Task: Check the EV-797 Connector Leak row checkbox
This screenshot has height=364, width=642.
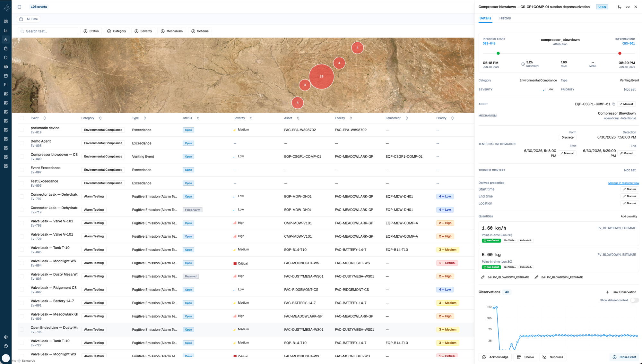Action: [22, 197]
